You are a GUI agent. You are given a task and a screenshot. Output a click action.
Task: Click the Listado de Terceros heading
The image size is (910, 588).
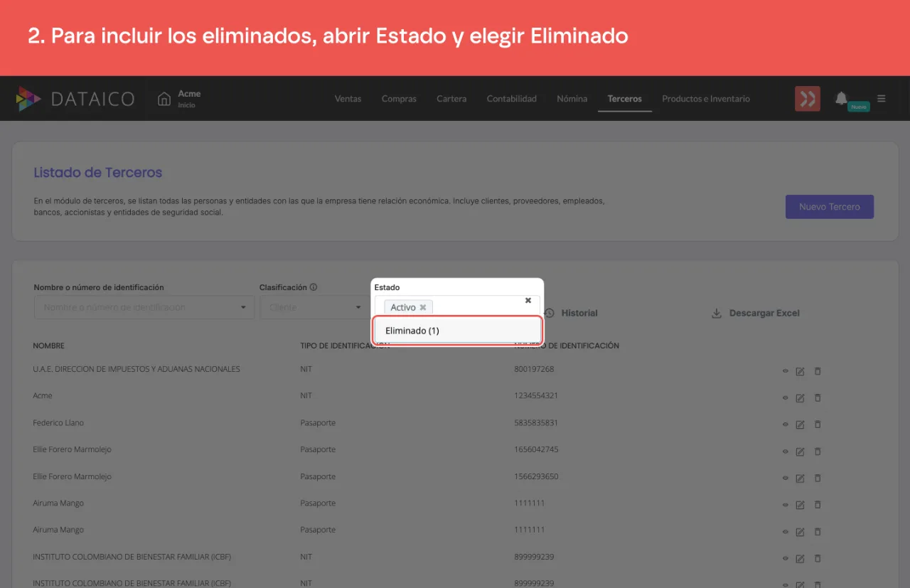[x=98, y=172]
